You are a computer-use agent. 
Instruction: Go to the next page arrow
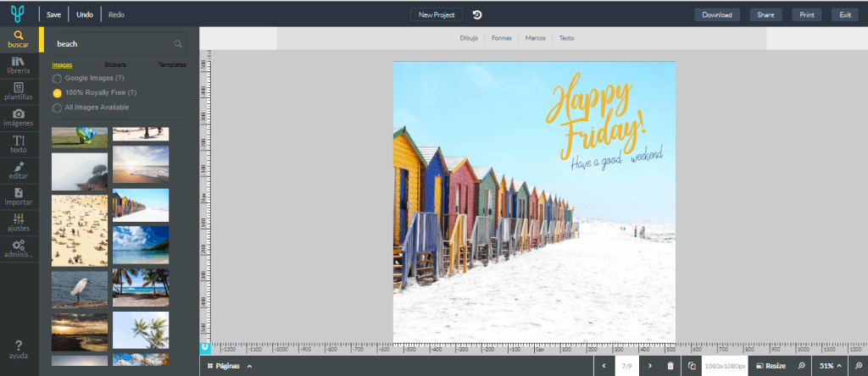tap(650, 366)
